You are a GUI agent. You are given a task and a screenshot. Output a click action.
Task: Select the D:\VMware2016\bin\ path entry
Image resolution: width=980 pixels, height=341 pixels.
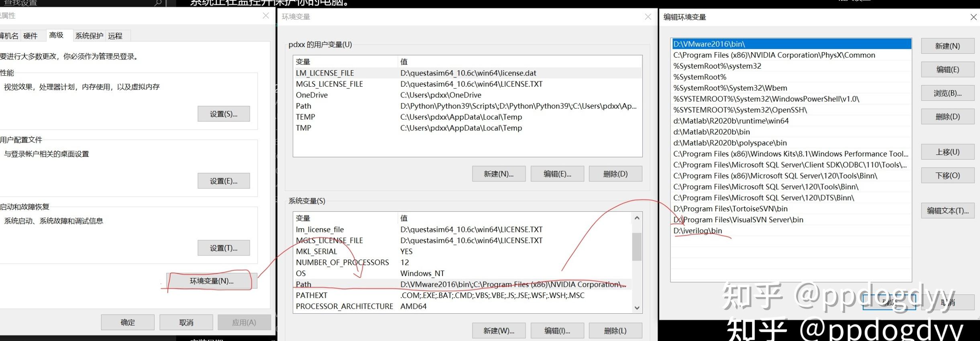click(x=791, y=44)
